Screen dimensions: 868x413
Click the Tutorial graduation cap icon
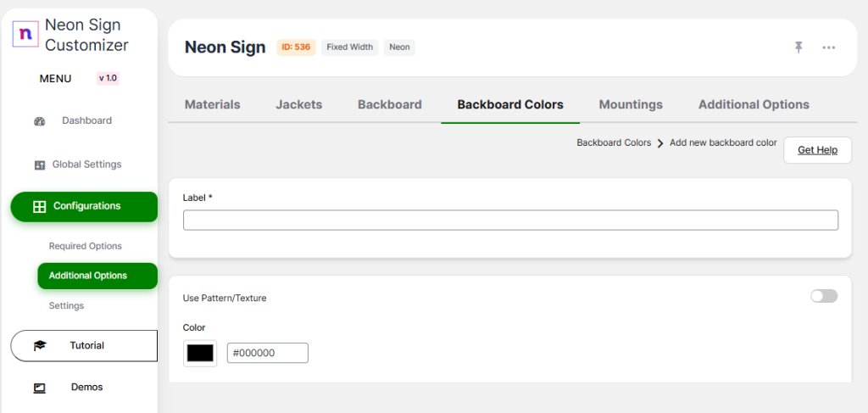(40, 346)
